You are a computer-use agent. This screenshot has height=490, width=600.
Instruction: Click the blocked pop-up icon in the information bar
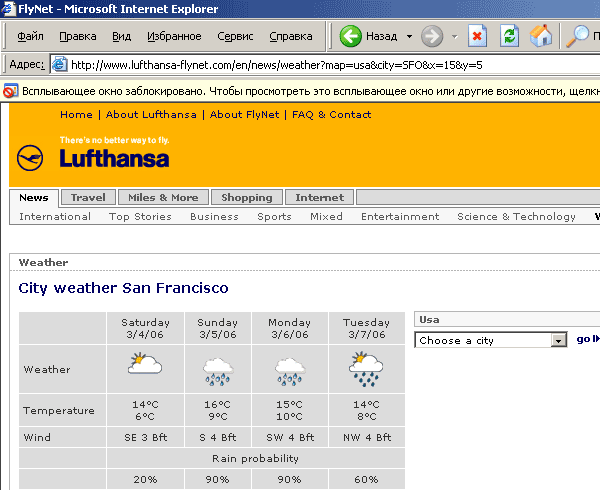10,91
